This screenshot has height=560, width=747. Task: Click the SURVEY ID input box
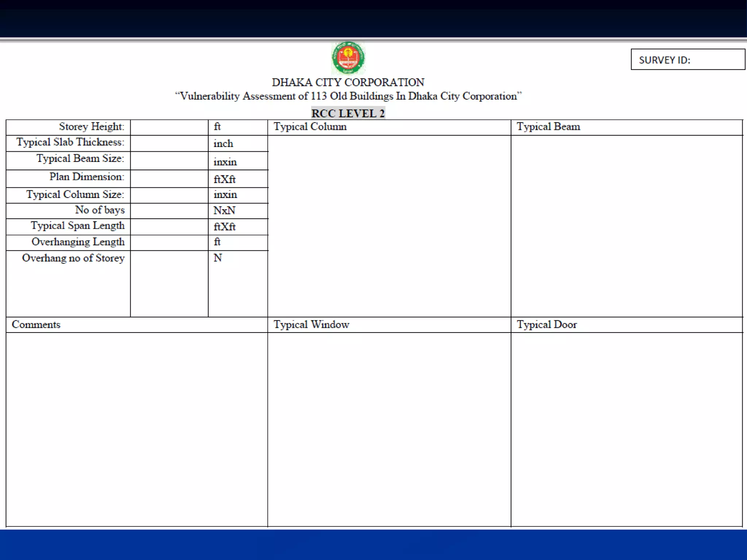[688, 59]
